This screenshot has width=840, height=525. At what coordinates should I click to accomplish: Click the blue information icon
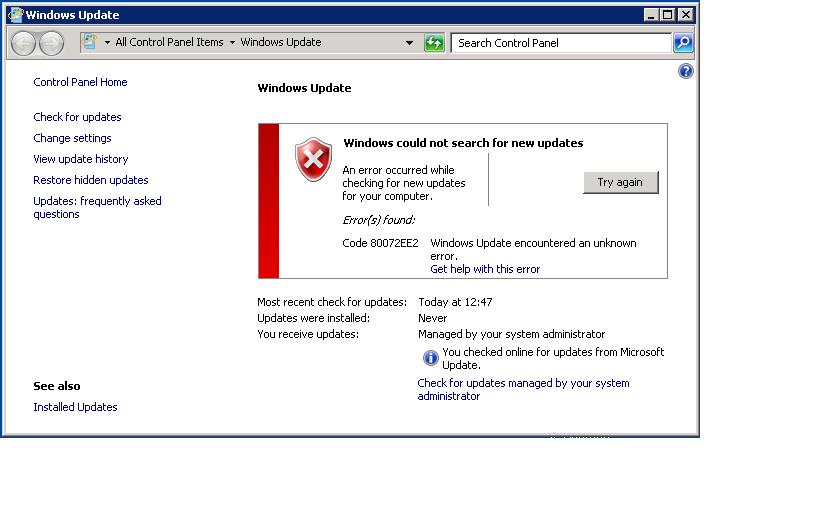430,358
